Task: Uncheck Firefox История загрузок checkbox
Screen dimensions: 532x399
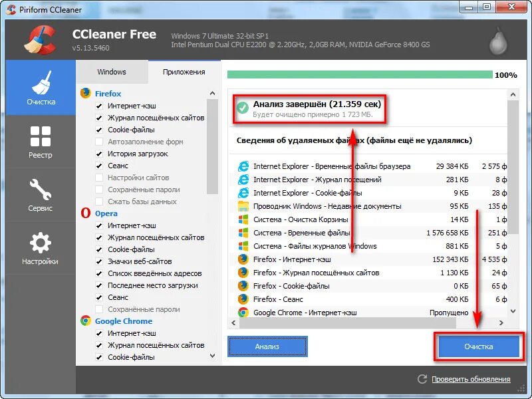Action: pyautogui.click(x=99, y=154)
